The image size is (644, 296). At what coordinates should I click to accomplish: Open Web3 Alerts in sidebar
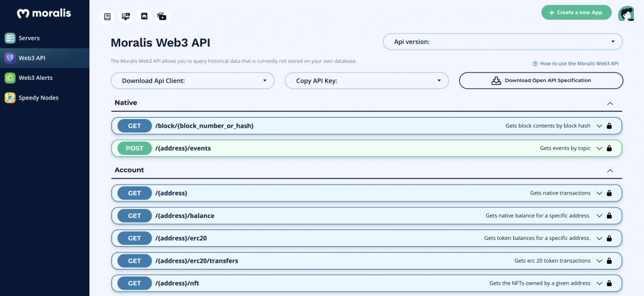[45, 77]
